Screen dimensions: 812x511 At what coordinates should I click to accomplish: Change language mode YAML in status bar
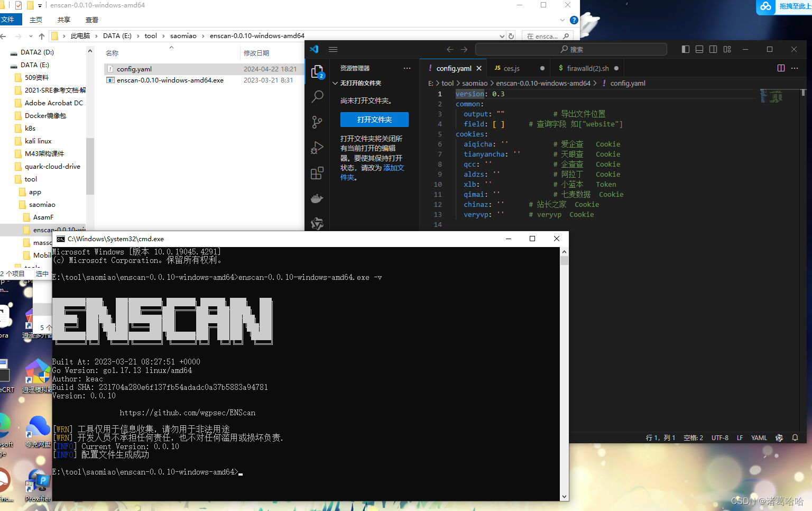(759, 437)
